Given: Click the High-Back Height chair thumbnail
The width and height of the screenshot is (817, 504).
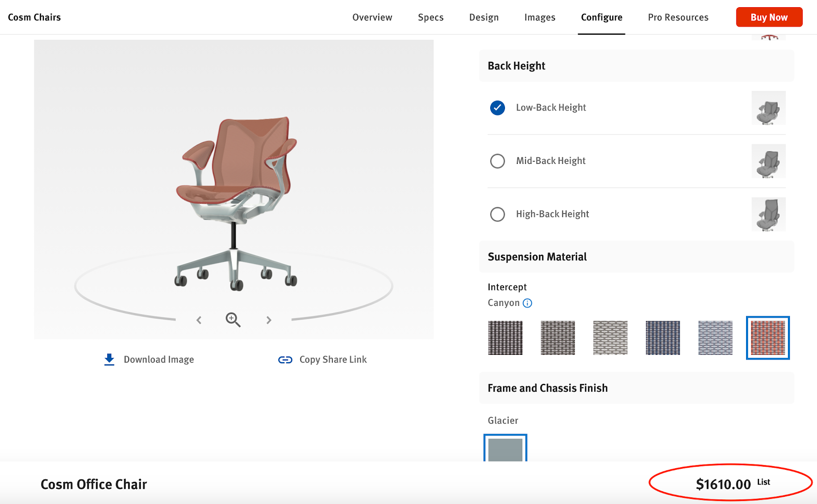Looking at the screenshot, I should pos(768,214).
